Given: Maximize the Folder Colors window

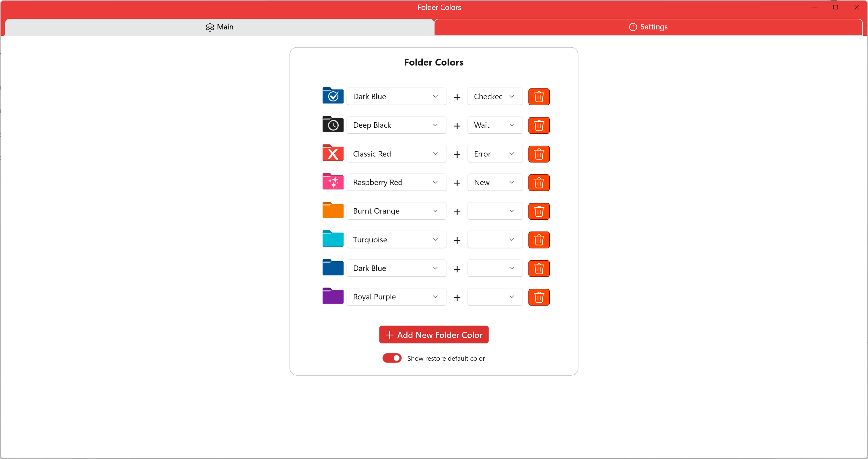Looking at the screenshot, I should click(x=835, y=7).
